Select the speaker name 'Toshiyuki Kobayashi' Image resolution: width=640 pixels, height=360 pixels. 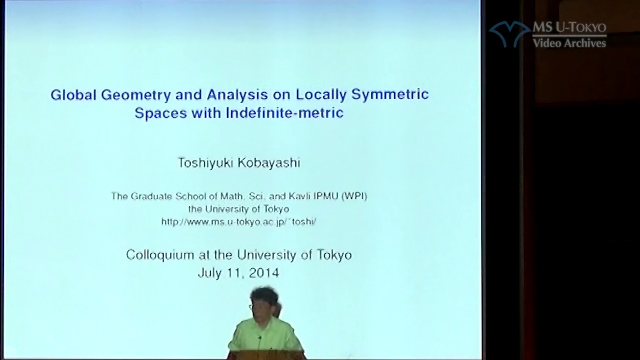[x=239, y=163]
